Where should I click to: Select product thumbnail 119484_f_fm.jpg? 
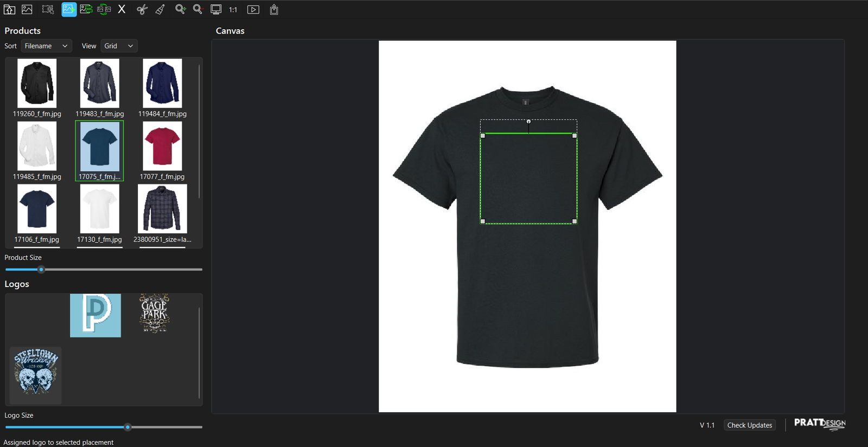point(162,83)
